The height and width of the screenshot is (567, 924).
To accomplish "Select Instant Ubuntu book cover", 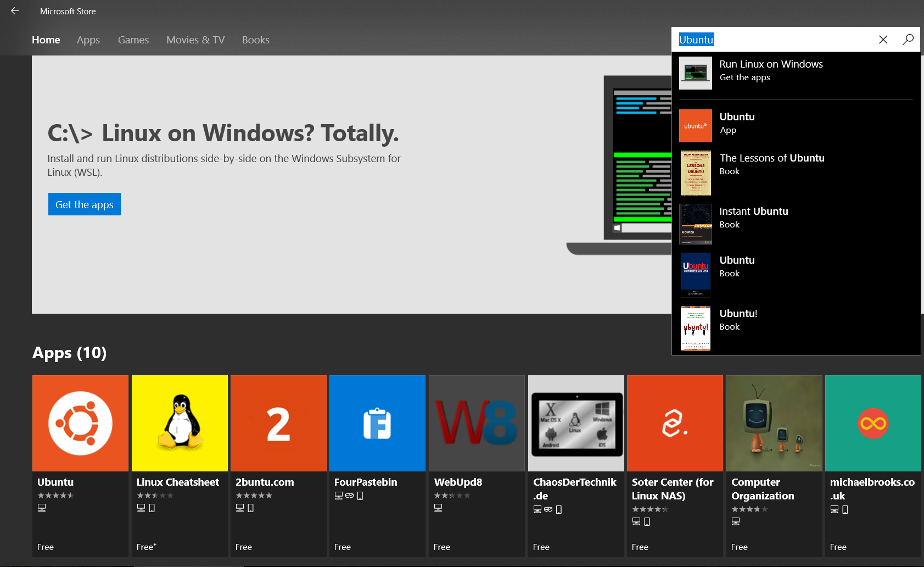I will [x=696, y=224].
